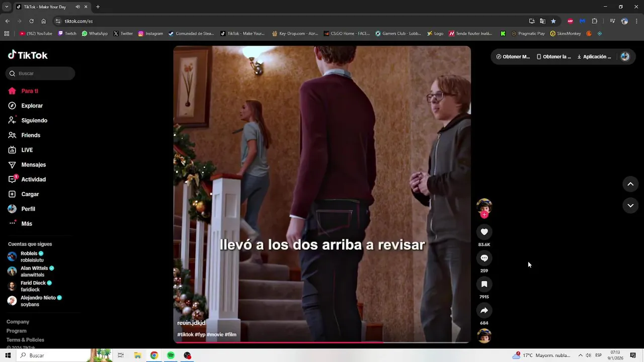
Task: Click Aplicación... download button
Action: coord(594,57)
